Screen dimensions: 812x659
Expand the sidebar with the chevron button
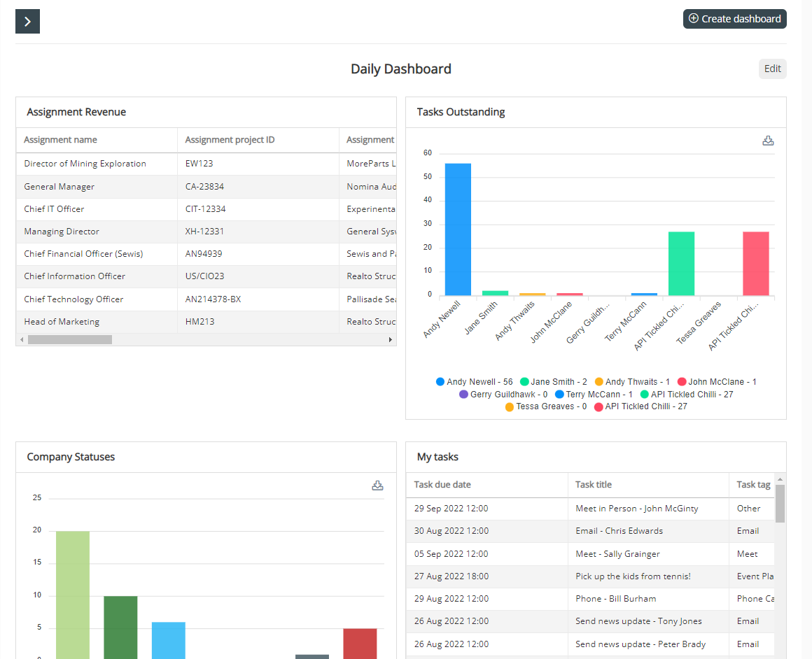[x=27, y=21]
